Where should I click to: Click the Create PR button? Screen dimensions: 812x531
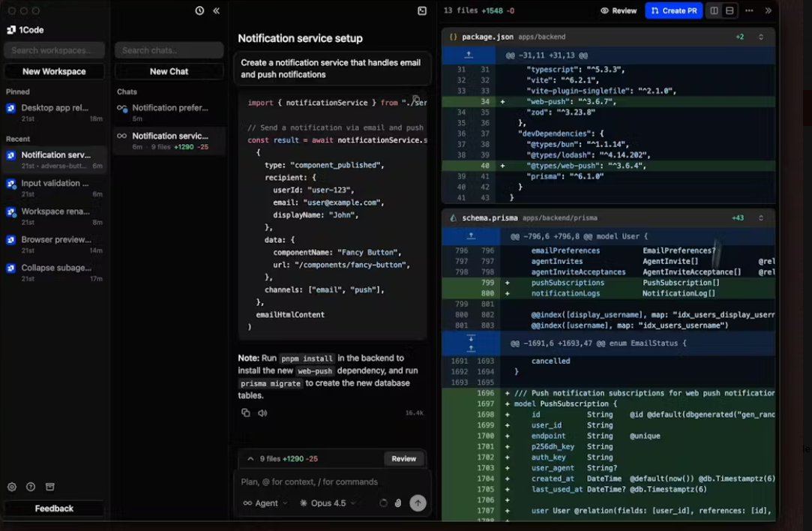673,10
